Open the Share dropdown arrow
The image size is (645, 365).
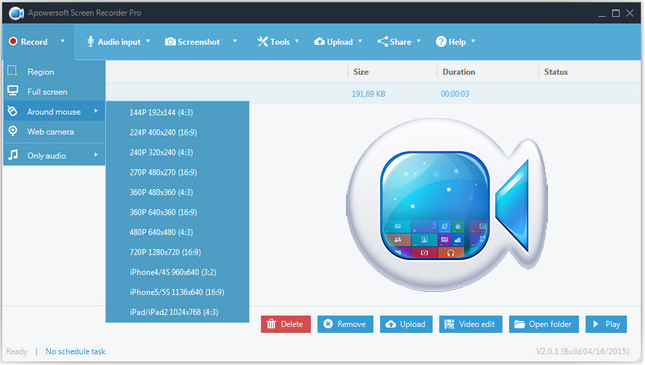tap(418, 41)
